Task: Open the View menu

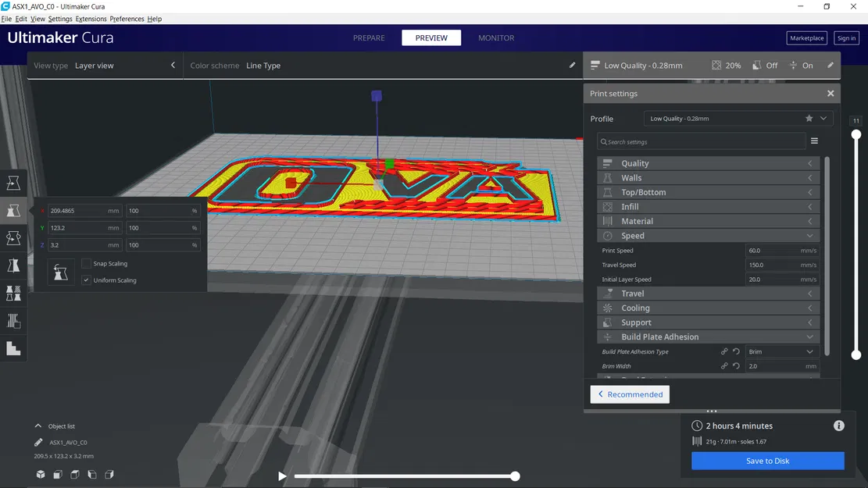Action: (x=38, y=19)
